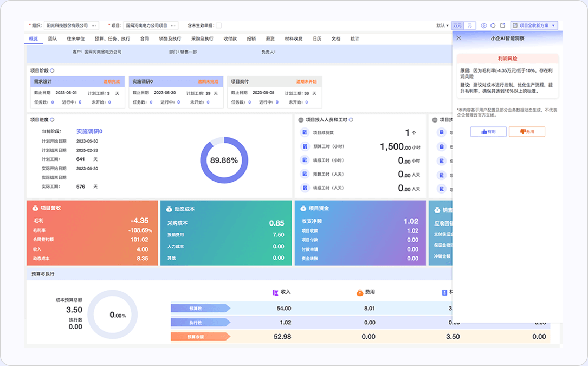Switch amount unit to 万元
The image size is (588, 366).
click(x=458, y=25)
